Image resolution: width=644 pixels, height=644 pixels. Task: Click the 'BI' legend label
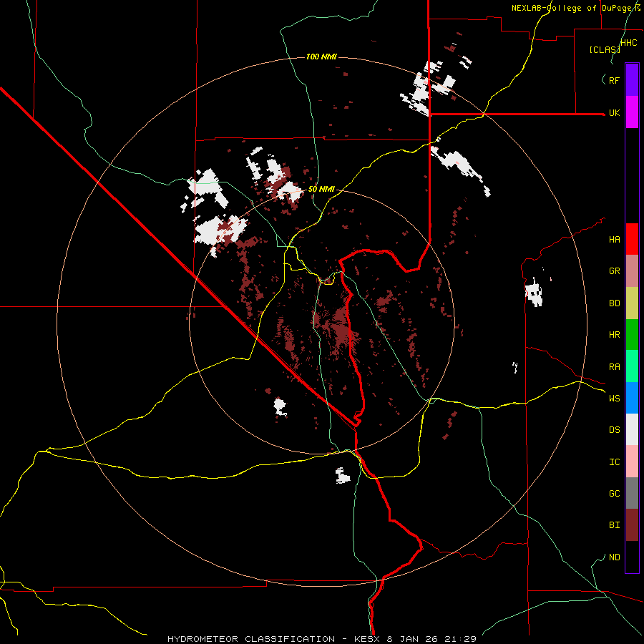615,525
